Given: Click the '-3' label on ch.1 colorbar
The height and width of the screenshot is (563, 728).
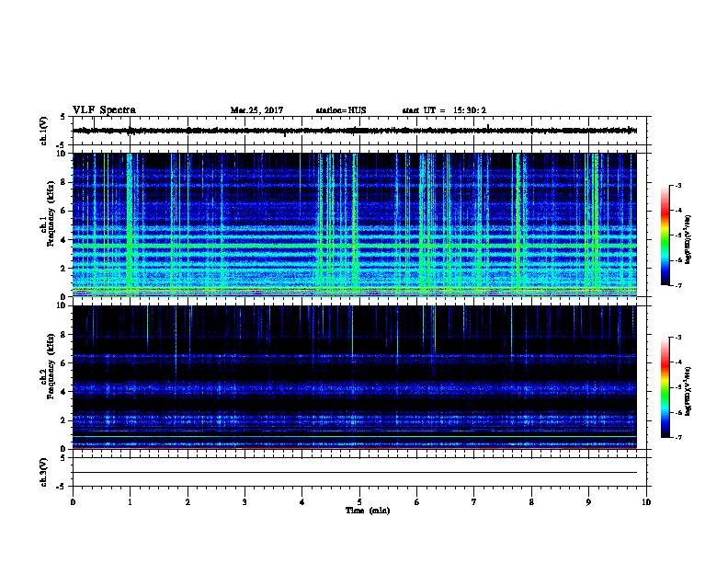Looking at the screenshot, I should tap(678, 185).
